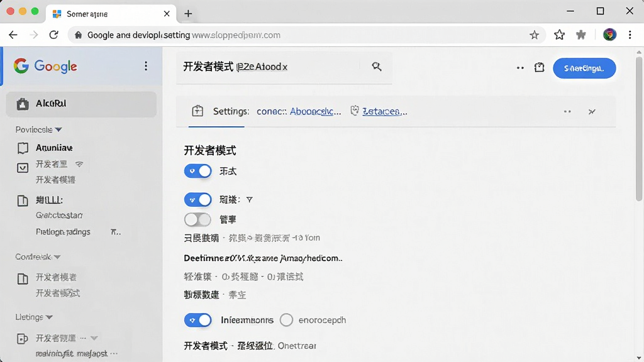Open the sidebar vertical dots menu next to Google
This screenshot has width=644, height=362.
146,66
